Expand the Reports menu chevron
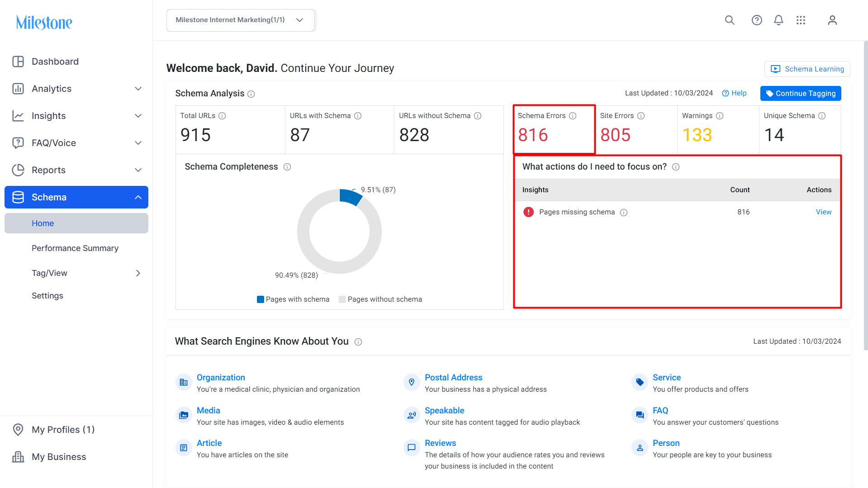This screenshot has height=488, width=868. (138, 170)
